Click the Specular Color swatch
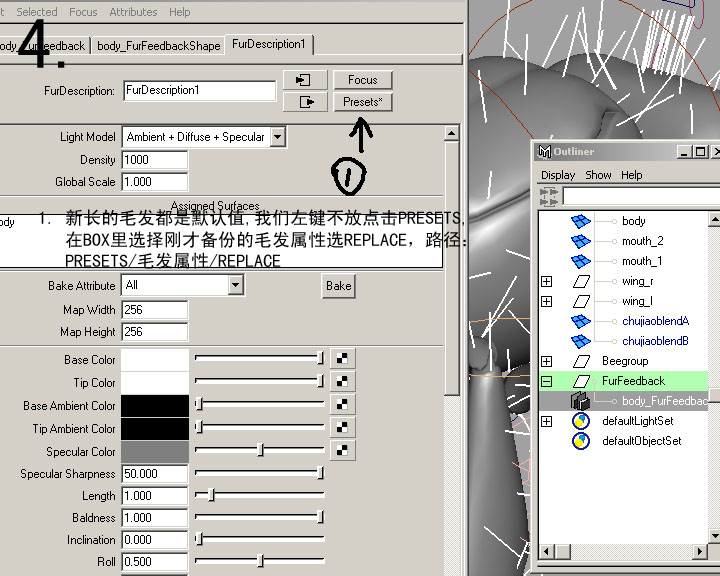The image size is (720, 576). 155,452
